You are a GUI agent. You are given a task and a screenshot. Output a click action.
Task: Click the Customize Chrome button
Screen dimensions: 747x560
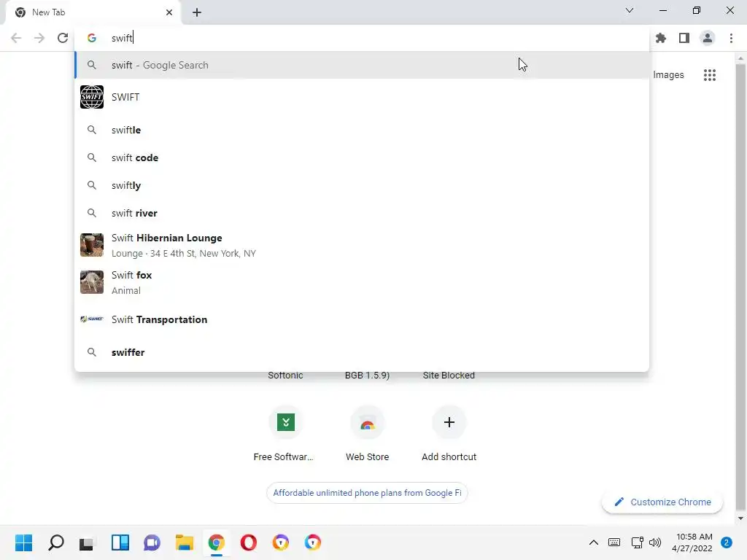tap(662, 502)
